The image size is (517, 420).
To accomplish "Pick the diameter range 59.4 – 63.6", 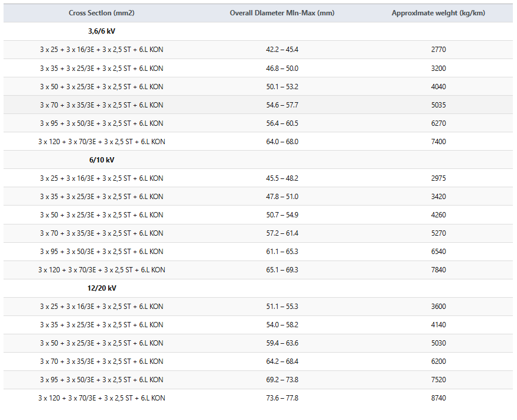I will (282, 343).
